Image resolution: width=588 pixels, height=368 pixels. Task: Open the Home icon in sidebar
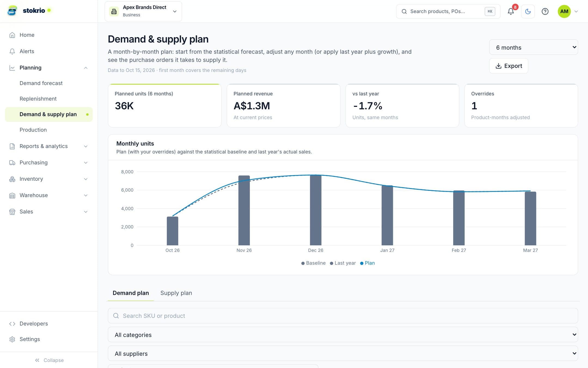click(12, 35)
